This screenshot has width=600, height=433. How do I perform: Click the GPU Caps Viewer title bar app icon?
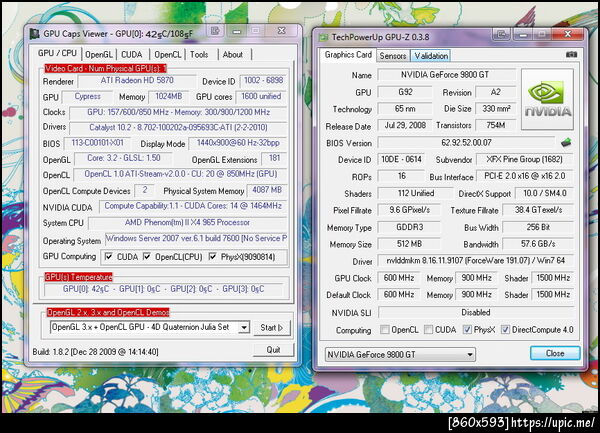pyautogui.click(x=34, y=34)
